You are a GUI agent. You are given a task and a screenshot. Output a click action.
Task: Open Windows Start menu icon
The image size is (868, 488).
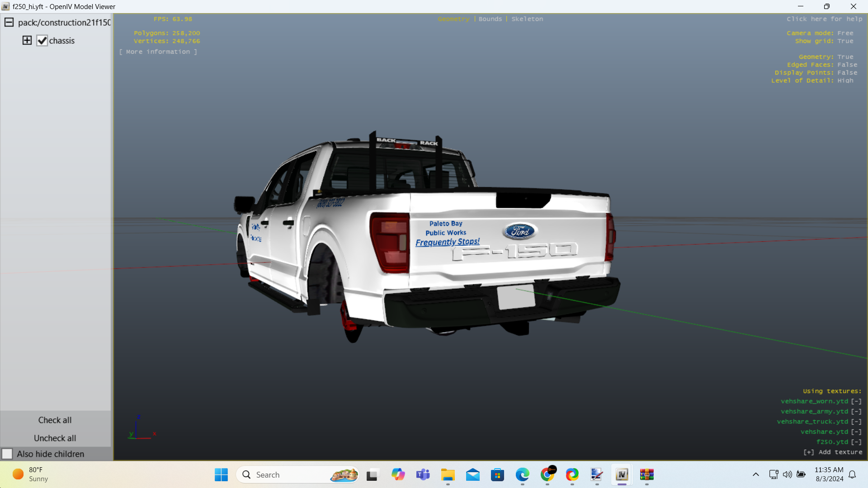click(221, 475)
